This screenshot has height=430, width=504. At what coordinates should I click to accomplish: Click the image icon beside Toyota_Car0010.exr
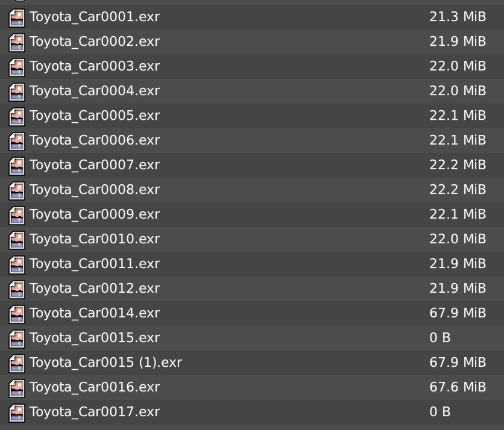click(17, 240)
